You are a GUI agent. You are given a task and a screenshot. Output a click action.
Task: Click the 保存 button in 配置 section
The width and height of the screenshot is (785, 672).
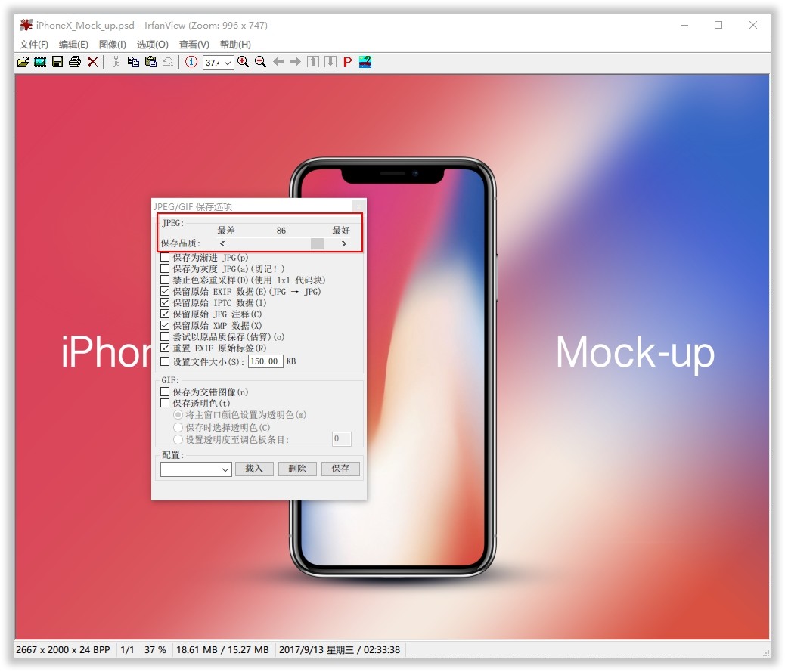point(340,469)
